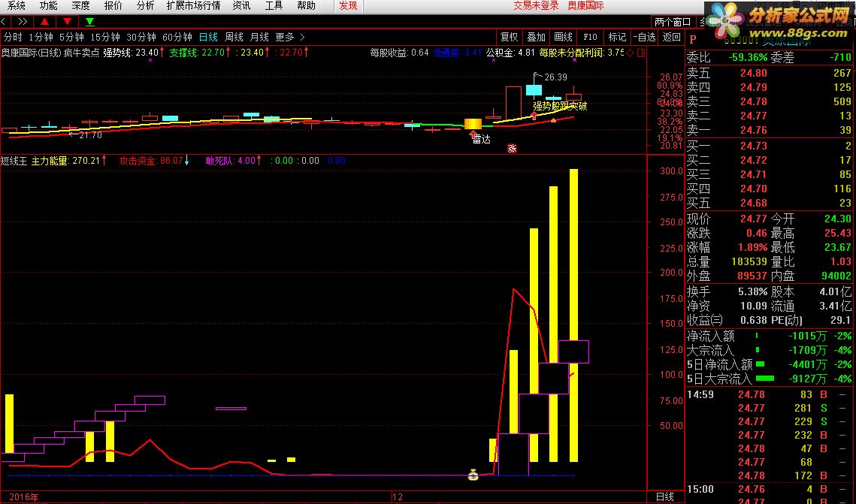Switch chart to 分时 view
The height and width of the screenshot is (504, 856).
click(x=13, y=37)
